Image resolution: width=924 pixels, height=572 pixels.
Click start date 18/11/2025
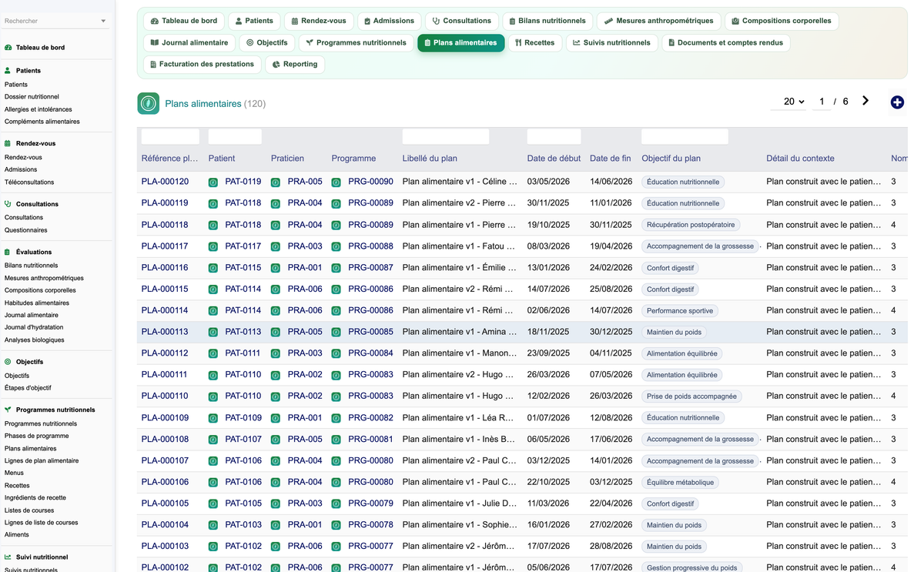pyautogui.click(x=548, y=333)
